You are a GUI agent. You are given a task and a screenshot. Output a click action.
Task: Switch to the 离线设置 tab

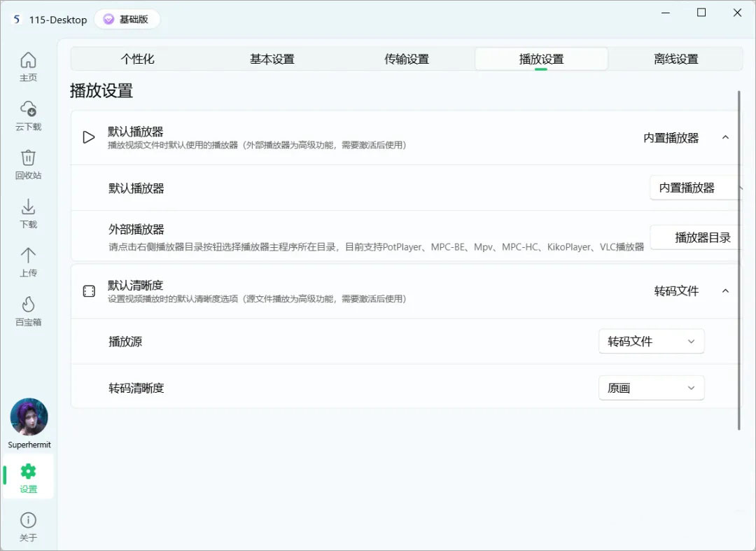pyautogui.click(x=675, y=59)
